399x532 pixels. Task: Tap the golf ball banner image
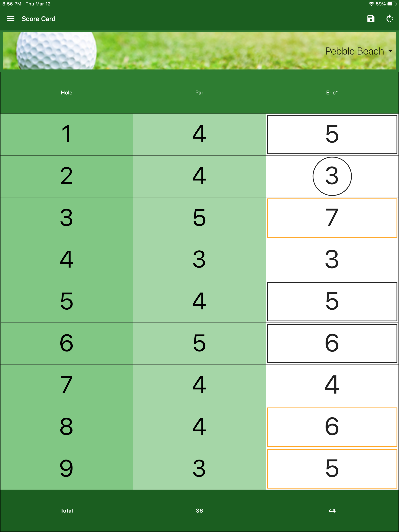[x=56, y=51]
